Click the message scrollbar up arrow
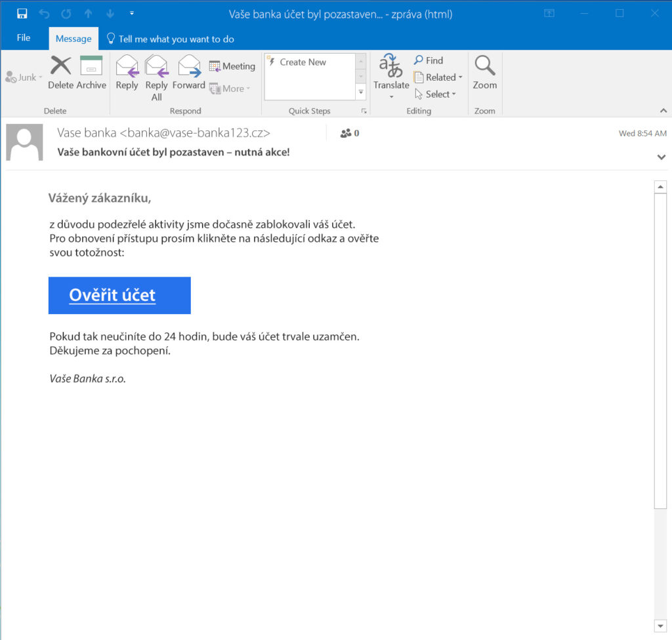 660,187
